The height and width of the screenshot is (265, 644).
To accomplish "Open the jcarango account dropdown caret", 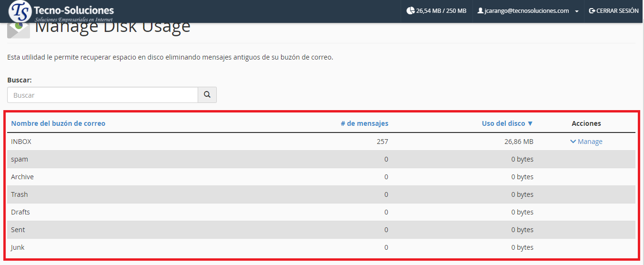I will tap(577, 11).
